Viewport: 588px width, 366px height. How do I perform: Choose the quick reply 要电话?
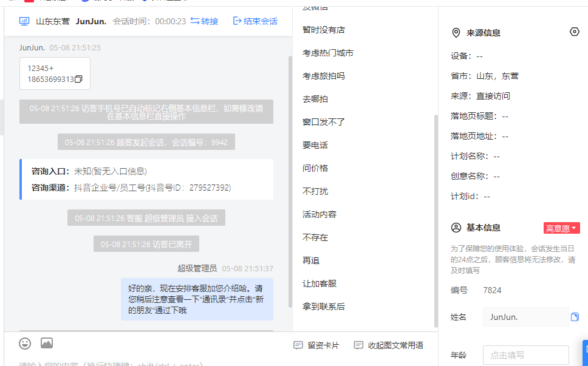coord(315,145)
